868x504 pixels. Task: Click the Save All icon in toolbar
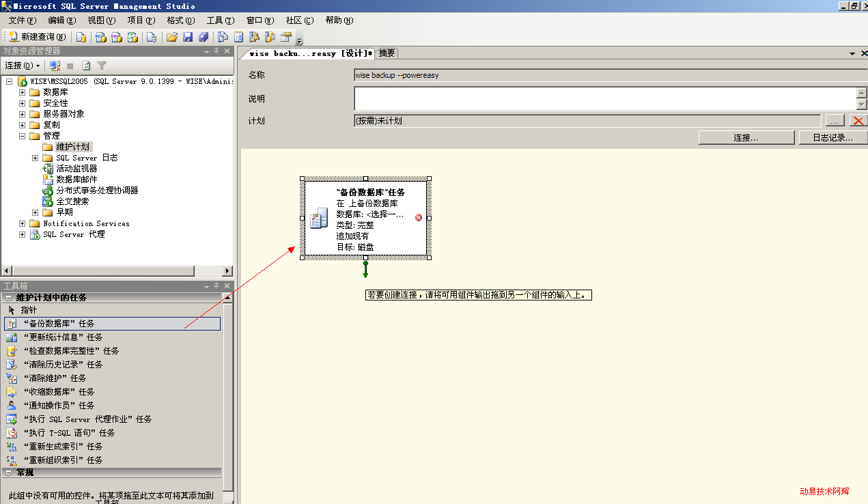[203, 37]
